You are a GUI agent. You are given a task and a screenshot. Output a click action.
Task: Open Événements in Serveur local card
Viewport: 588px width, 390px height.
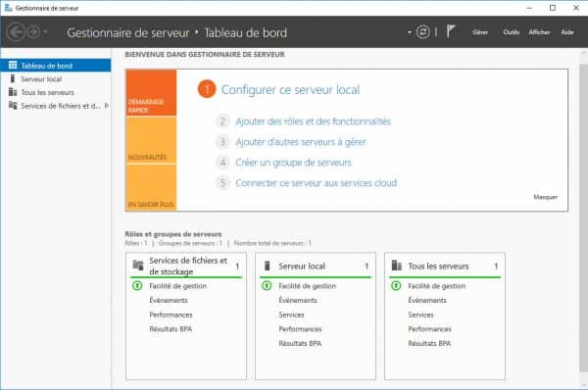click(x=298, y=301)
